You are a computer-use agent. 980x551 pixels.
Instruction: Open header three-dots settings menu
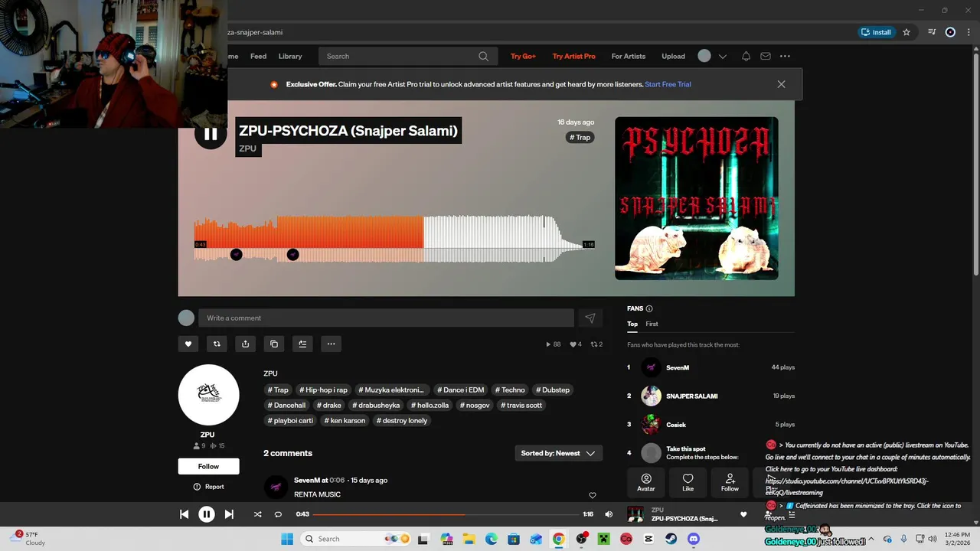(785, 56)
